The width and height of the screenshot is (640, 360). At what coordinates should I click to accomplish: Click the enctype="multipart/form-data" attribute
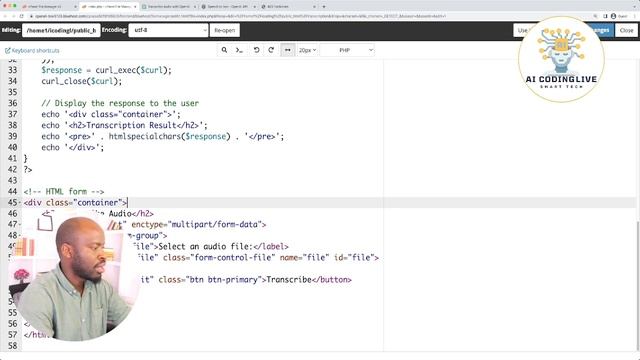[x=196, y=224]
